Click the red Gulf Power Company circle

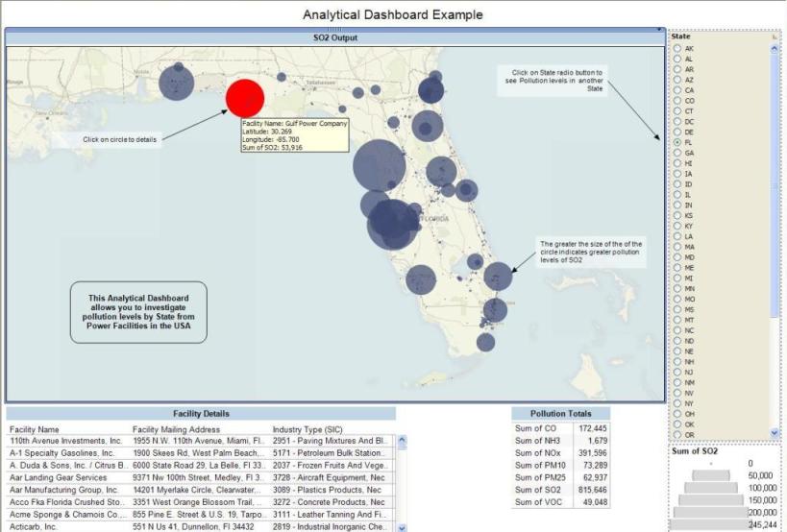pos(245,97)
